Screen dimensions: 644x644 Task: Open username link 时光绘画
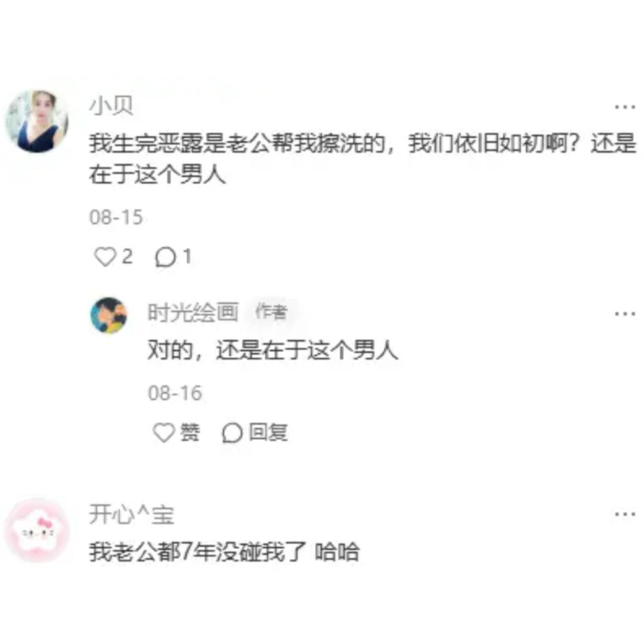[x=193, y=312]
